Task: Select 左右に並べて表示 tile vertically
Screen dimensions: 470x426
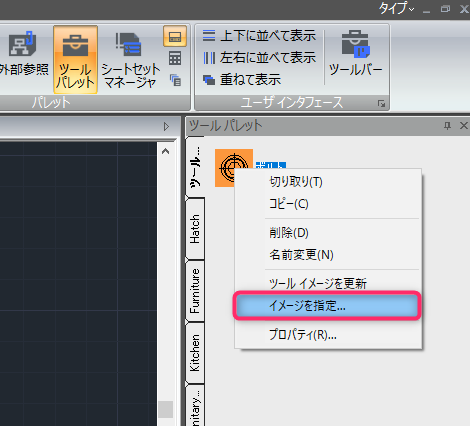Action: point(259,58)
